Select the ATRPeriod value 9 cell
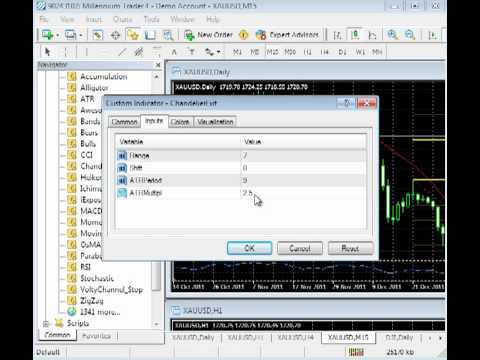The height and width of the screenshot is (360, 480). point(303,180)
